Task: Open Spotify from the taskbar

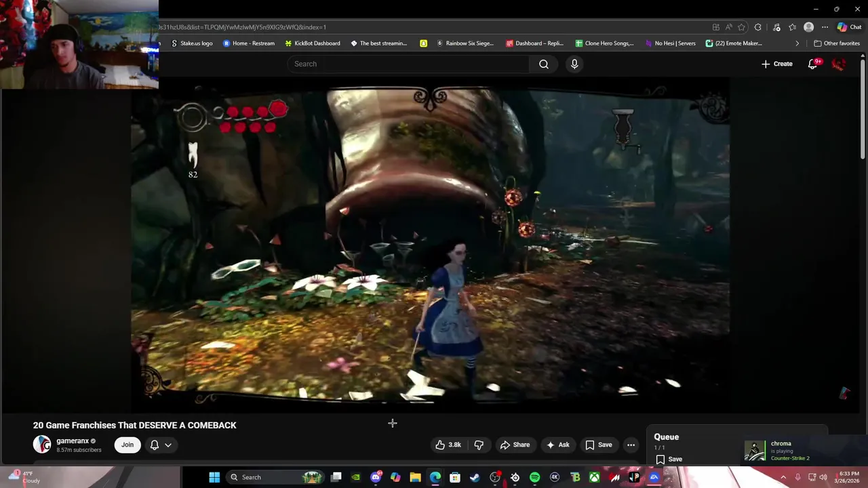Action: pos(534,477)
